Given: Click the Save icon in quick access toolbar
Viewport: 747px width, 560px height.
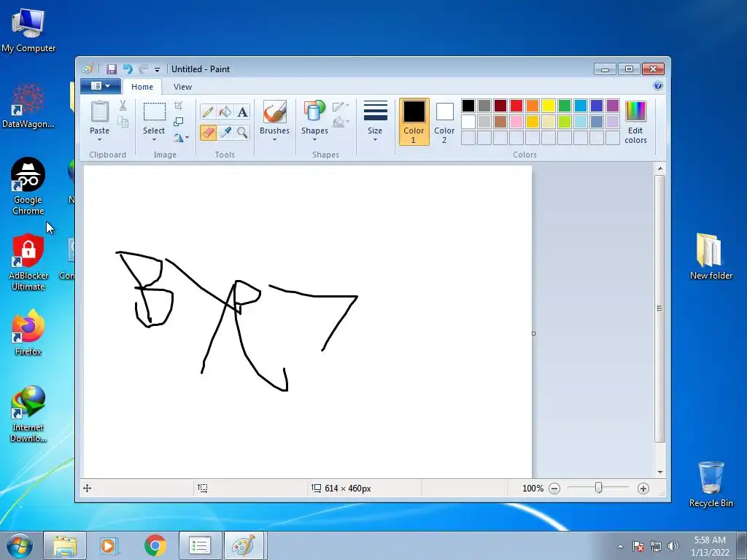Looking at the screenshot, I should (x=112, y=69).
